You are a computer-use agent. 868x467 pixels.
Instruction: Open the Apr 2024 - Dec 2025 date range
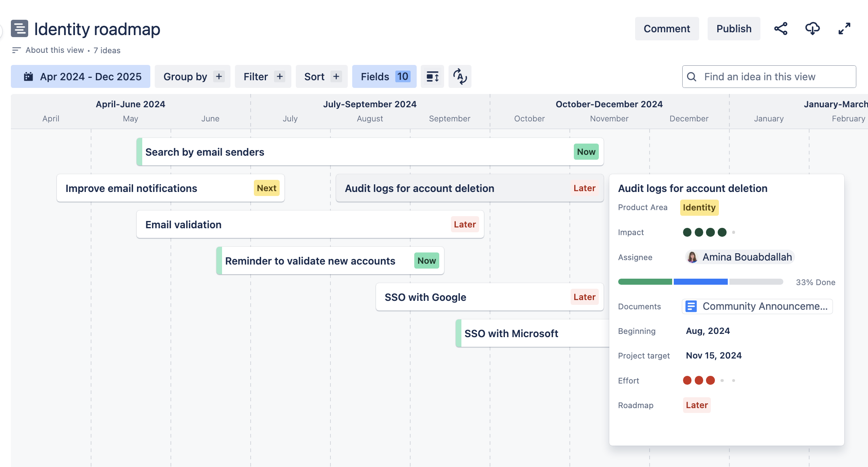click(x=81, y=77)
